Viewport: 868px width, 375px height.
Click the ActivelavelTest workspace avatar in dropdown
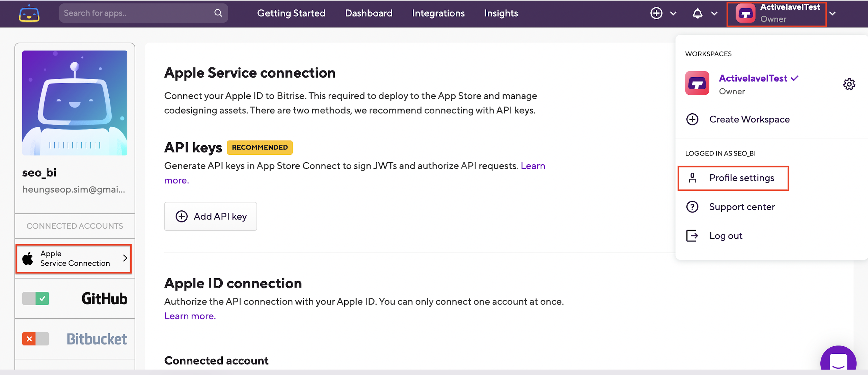pyautogui.click(x=697, y=83)
